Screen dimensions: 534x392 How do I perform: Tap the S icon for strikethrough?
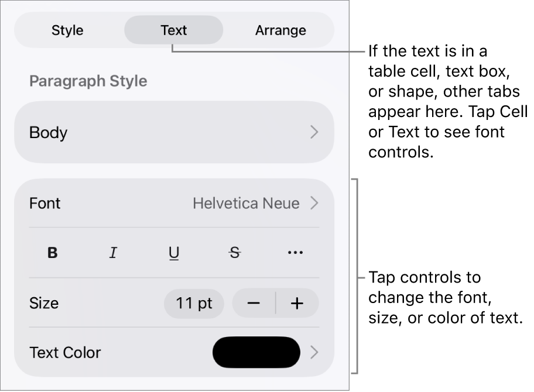click(234, 252)
